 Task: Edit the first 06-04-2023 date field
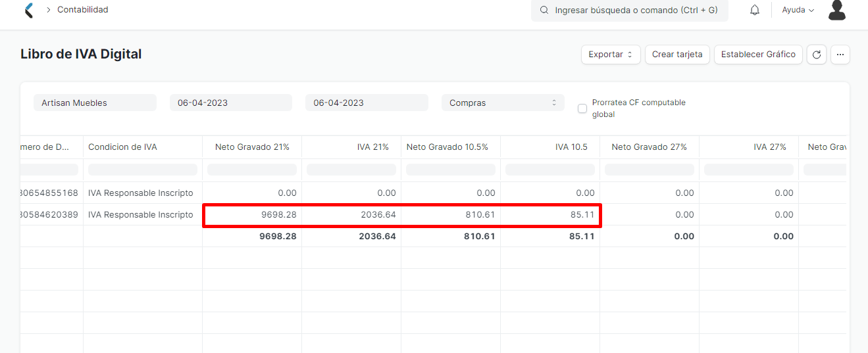click(231, 103)
